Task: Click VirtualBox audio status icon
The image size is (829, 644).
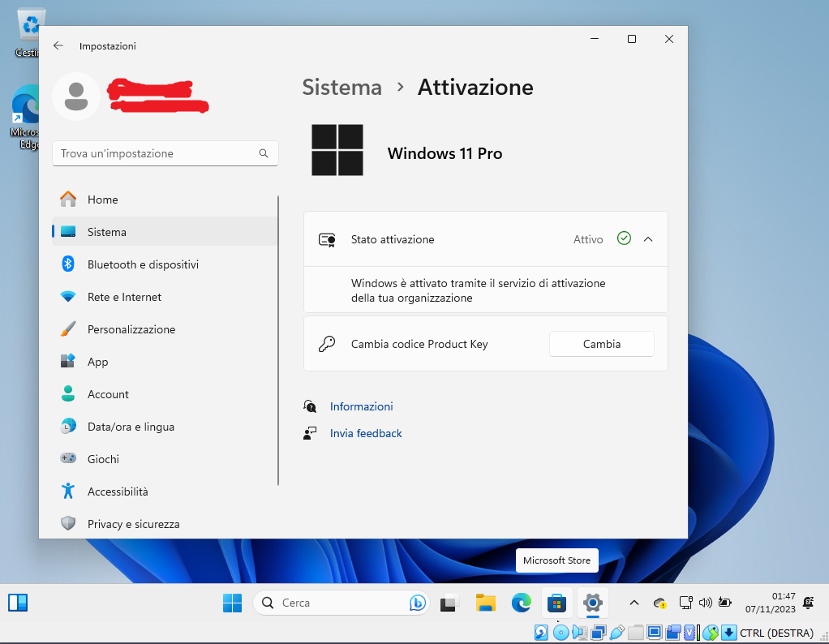Action: click(580, 633)
